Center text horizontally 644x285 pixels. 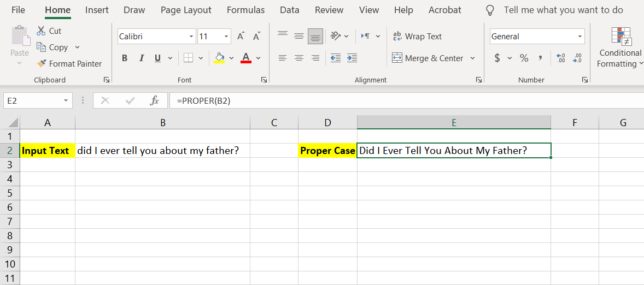[x=299, y=58]
